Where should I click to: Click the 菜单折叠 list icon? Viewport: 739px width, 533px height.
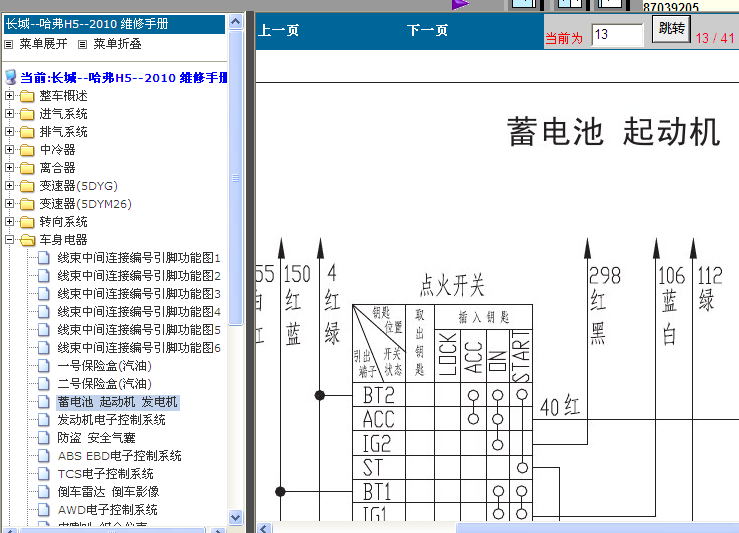tap(82, 44)
